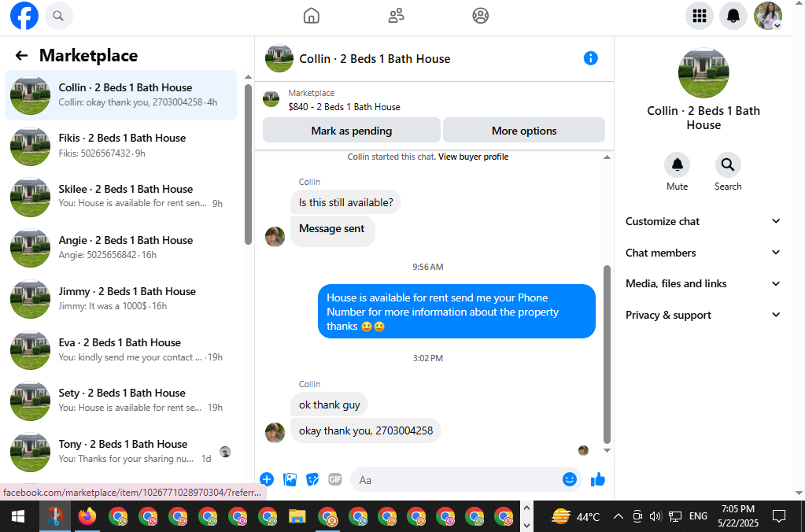Expand Privacy & support section

(703, 315)
